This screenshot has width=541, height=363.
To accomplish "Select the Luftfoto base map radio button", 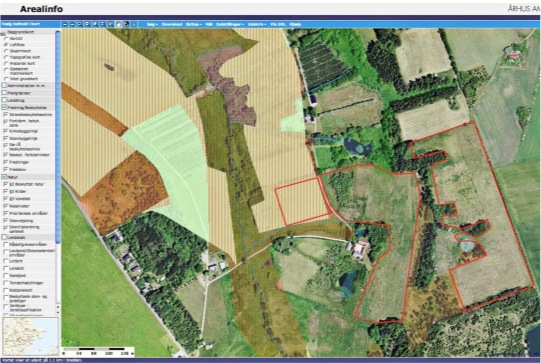I will [x=6, y=45].
